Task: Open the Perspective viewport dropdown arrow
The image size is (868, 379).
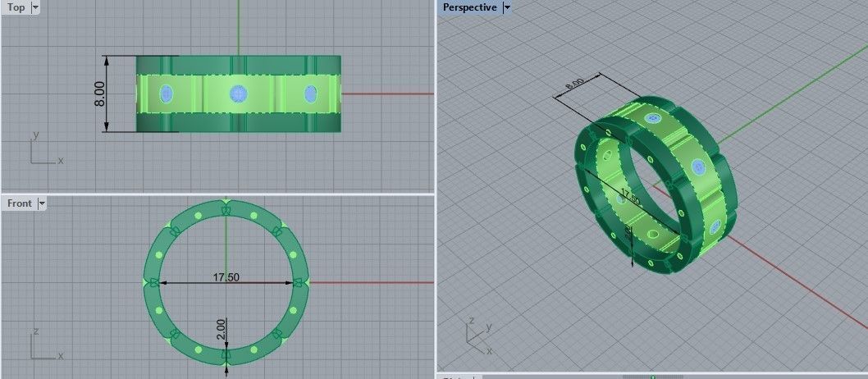Action: tap(506, 7)
